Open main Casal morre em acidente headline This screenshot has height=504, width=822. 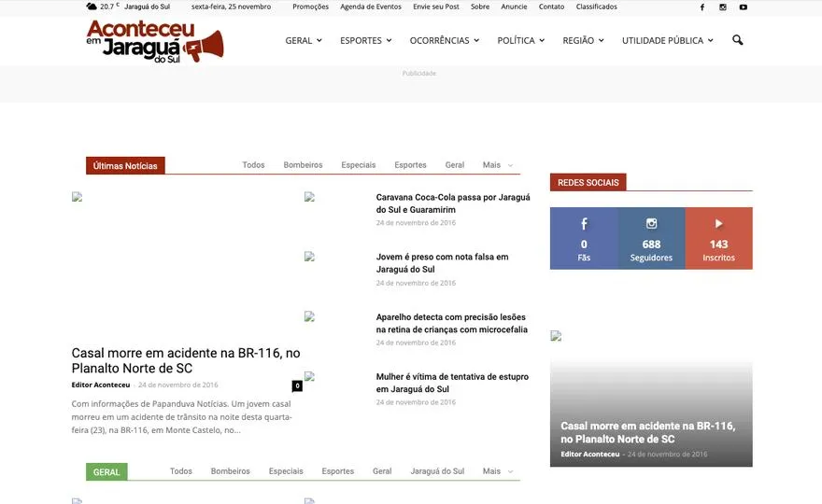point(186,360)
